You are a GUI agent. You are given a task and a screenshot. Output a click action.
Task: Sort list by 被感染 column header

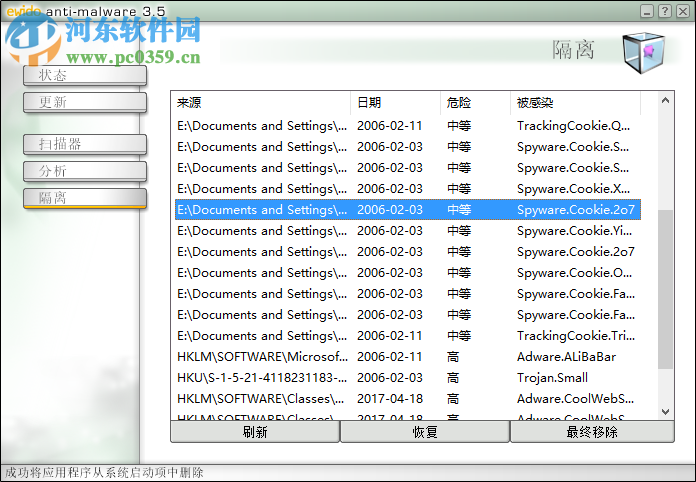coord(575,103)
